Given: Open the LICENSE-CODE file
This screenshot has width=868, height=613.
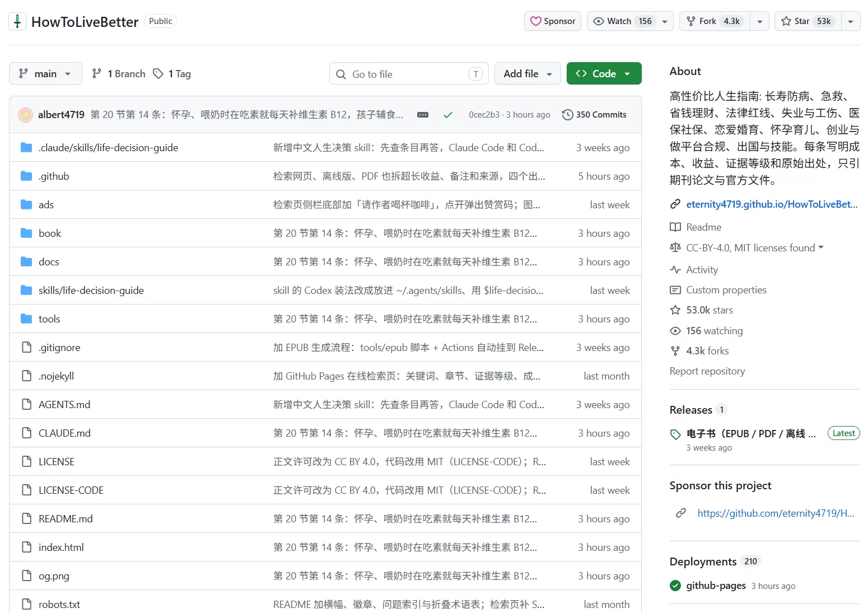Looking at the screenshot, I should point(71,490).
